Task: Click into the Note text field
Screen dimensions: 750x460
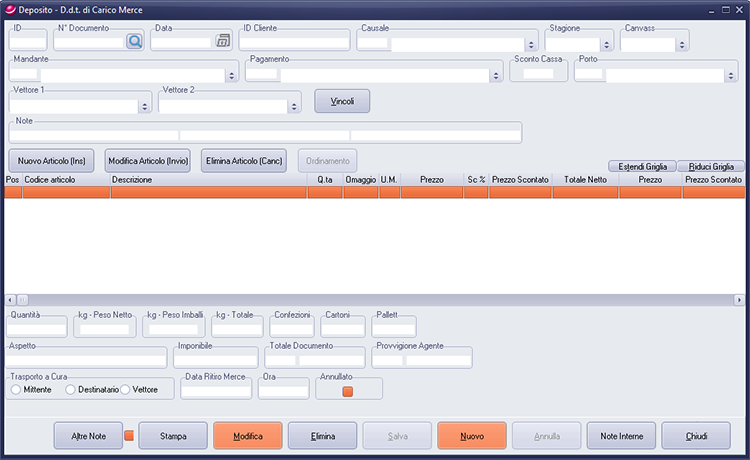Action: point(265,134)
